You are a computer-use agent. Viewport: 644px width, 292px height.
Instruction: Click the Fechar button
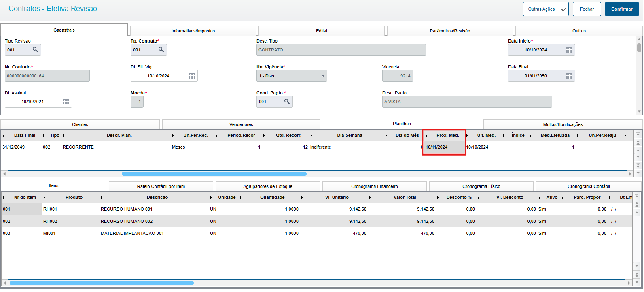click(587, 9)
